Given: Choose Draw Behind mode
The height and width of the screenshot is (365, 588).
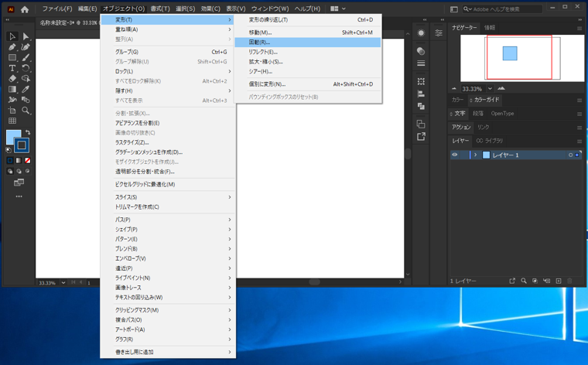Looking at the screenshot, I should point(19,171).
